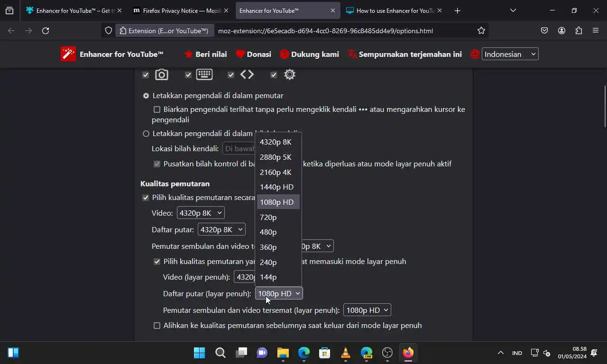Open Daftar putar quality dropdown
The width and height of the screenshot is (607, 364).
click(x=221, y=229)
